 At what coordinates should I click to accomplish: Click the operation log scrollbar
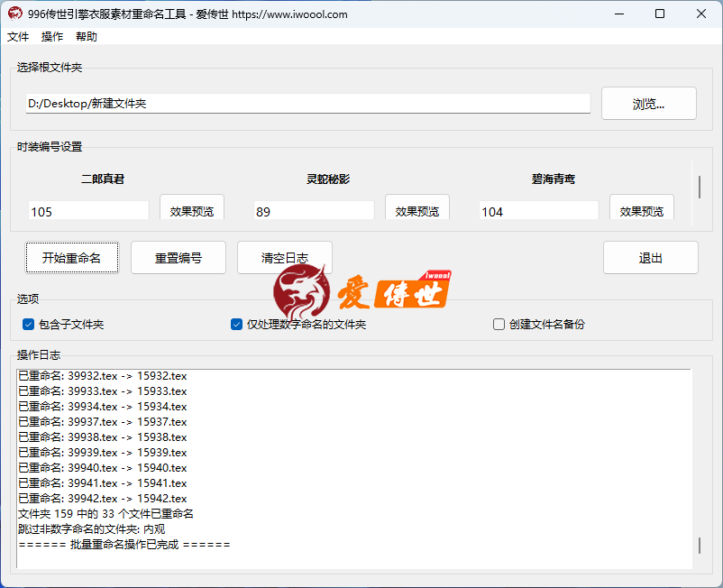click(699, 546)
